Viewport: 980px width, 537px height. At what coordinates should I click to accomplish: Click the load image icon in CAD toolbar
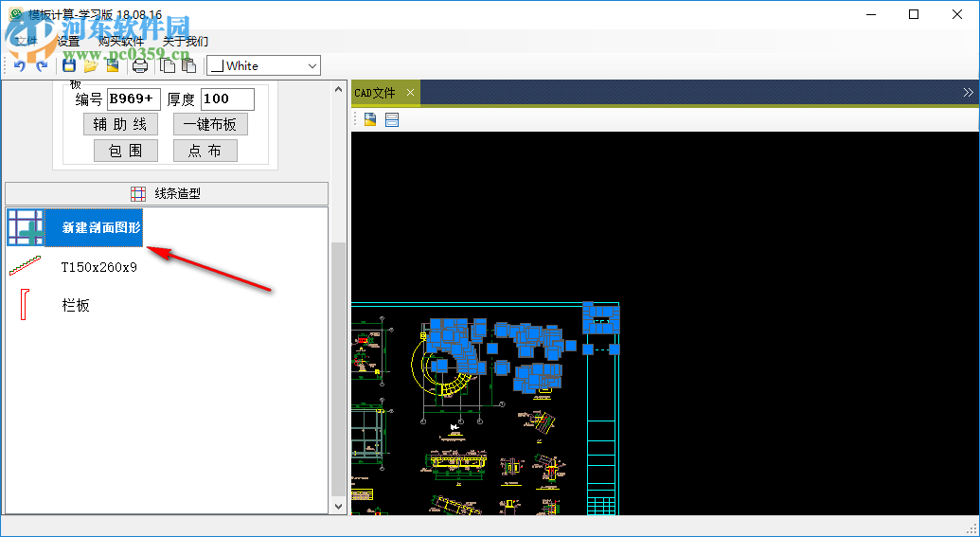[370, 119]
